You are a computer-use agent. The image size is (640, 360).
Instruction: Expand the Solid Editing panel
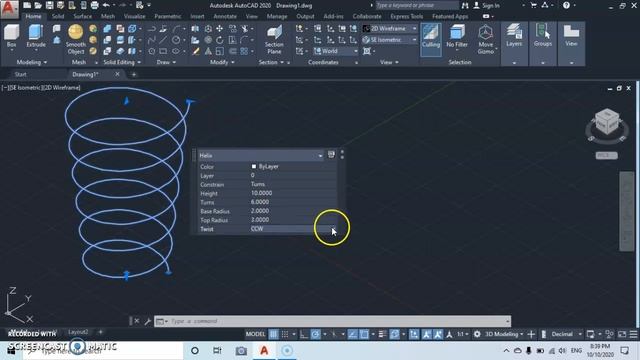(x=122, y=62)
